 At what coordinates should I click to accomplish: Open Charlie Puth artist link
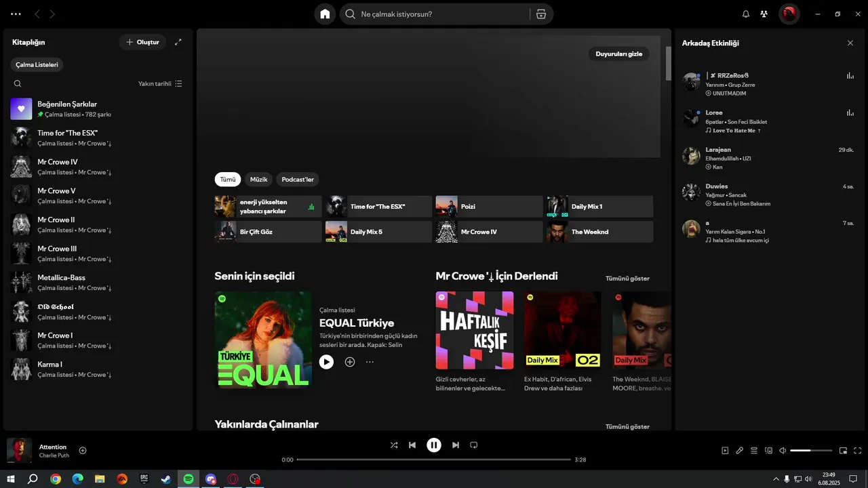point(54,455)
